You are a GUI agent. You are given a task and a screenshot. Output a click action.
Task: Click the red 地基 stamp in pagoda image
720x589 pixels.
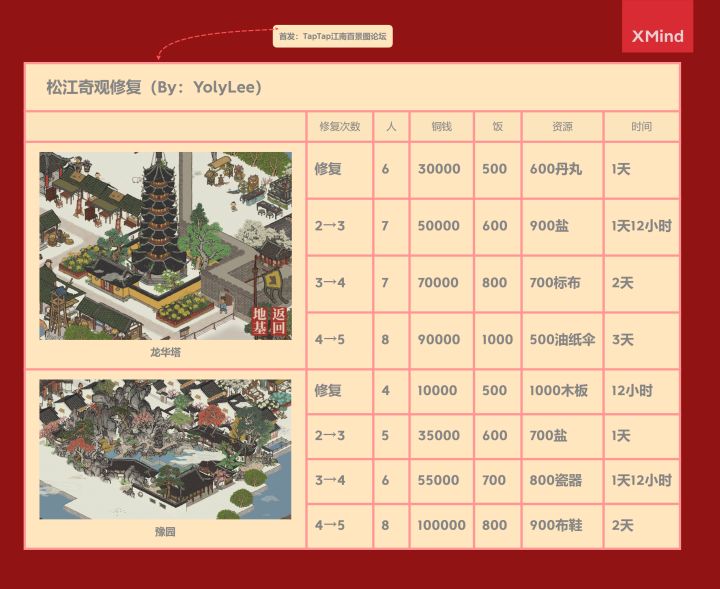click(260, 321)
